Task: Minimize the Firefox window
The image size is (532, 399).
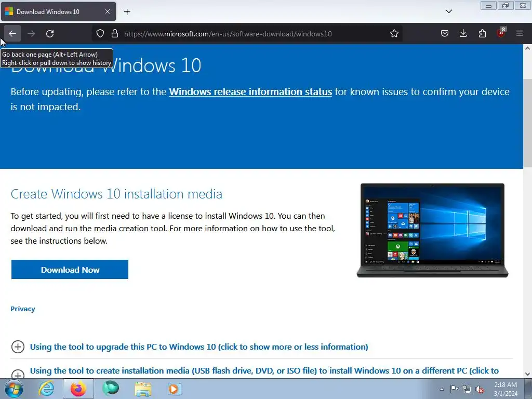Action: tap(488, 6)
